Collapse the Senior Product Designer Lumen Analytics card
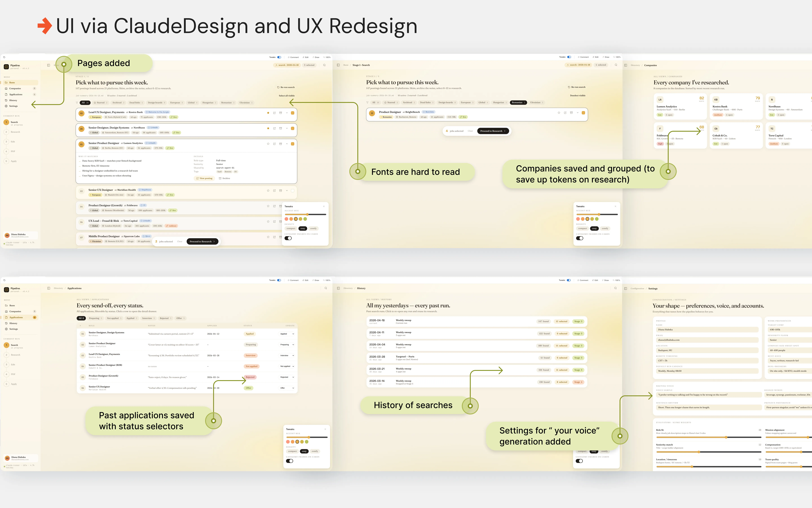This screenshot has width=812, height=508. (287, 144)
